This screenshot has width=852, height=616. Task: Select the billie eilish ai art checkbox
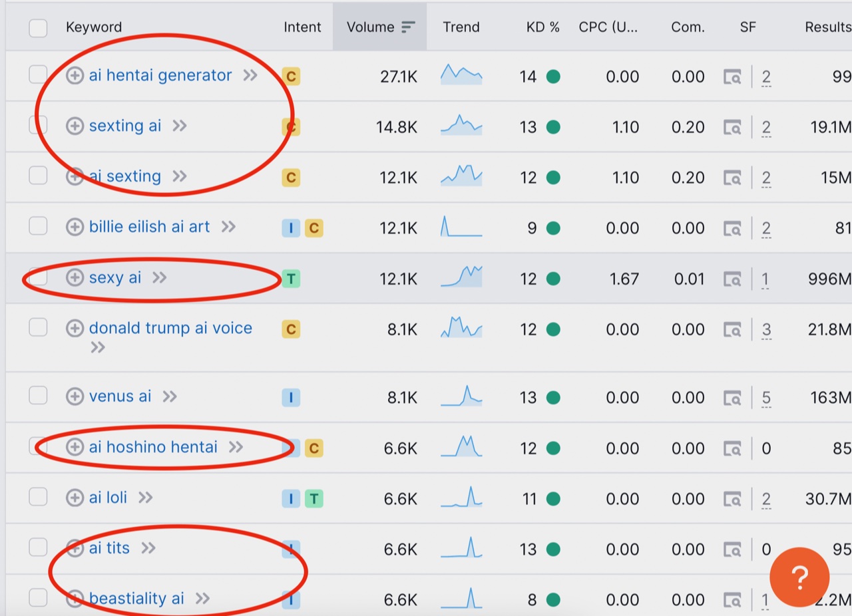(38, 226)
